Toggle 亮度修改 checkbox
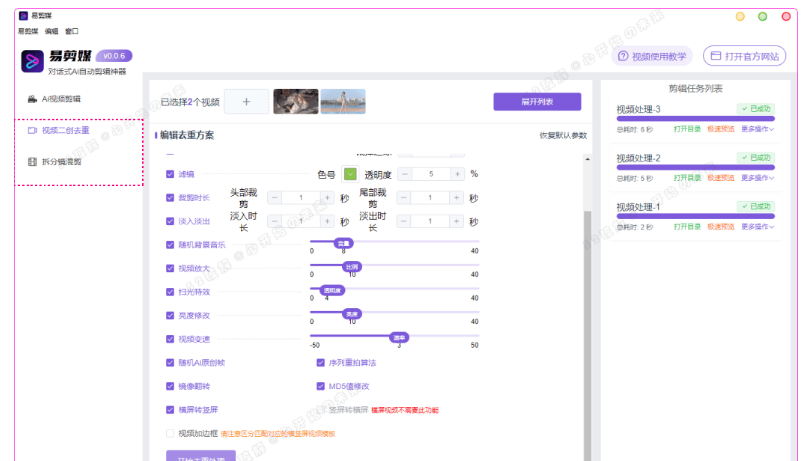 (170, 315)
